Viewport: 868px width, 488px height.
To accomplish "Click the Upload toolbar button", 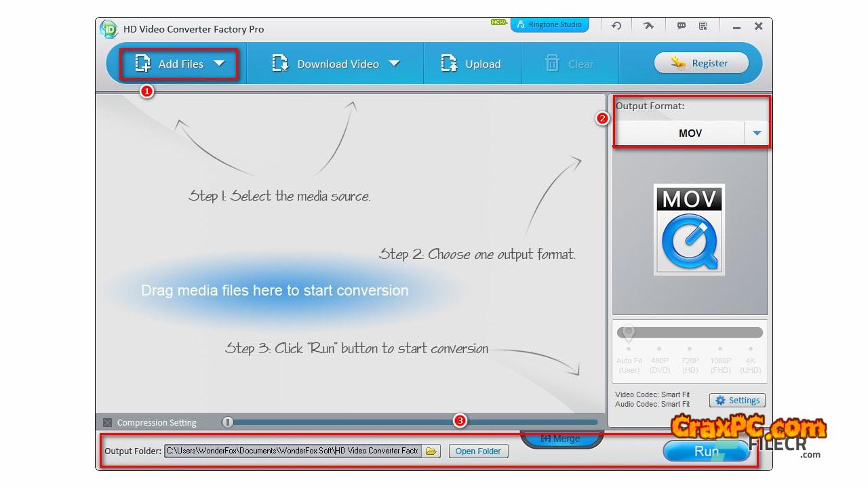I will 471,64.
